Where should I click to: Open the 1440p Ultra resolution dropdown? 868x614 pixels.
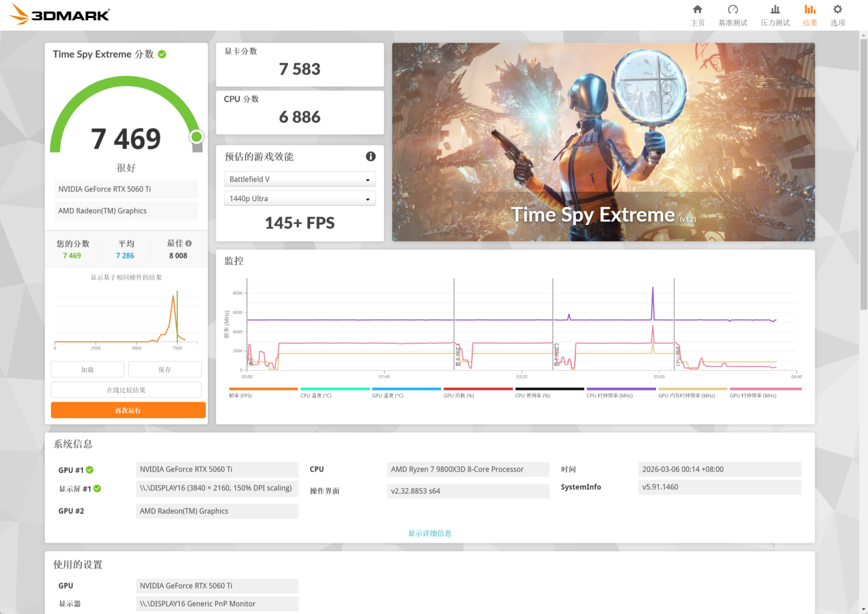[299, 199]
